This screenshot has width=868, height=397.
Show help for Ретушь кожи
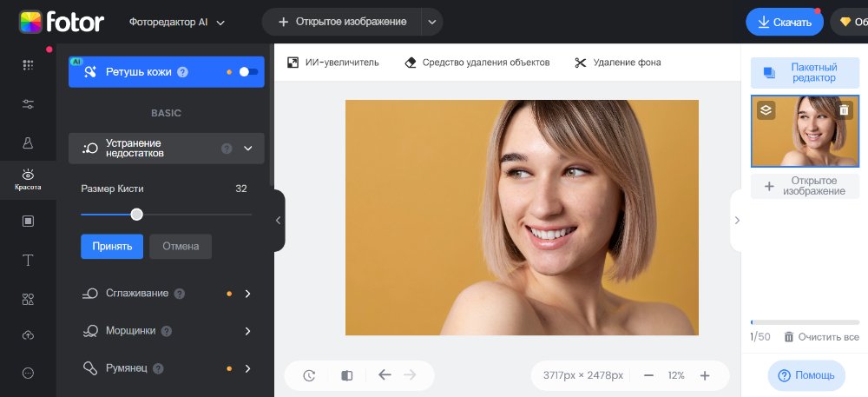pos(182,72)
